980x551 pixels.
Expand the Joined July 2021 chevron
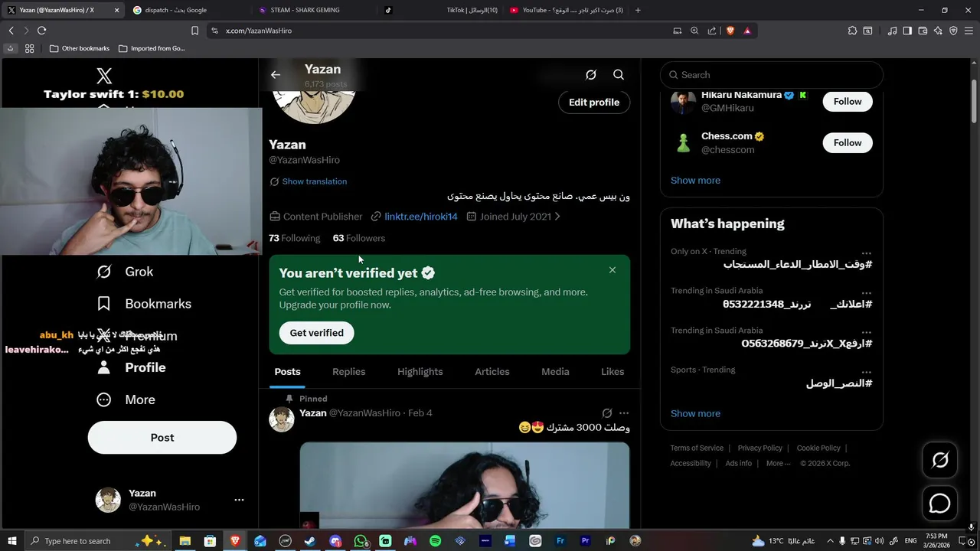(557, 217)
